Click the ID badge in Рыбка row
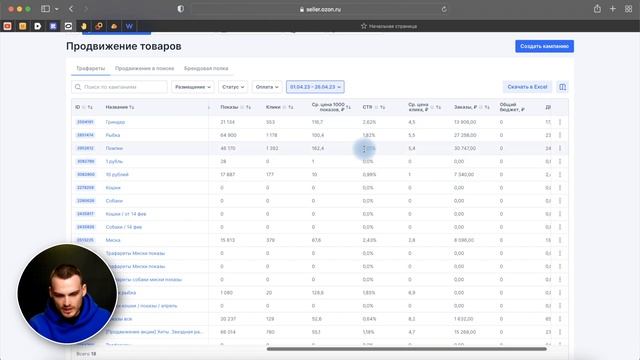 85,135
